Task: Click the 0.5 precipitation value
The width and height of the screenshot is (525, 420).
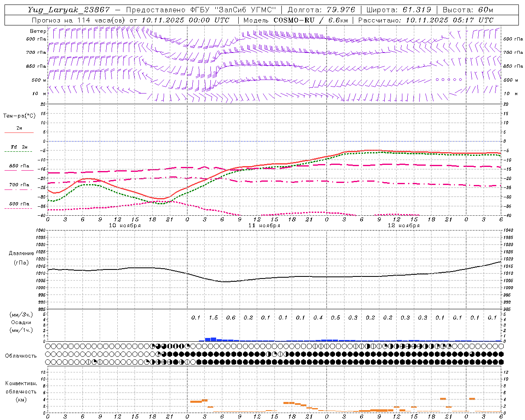Action: coord(336,317)
